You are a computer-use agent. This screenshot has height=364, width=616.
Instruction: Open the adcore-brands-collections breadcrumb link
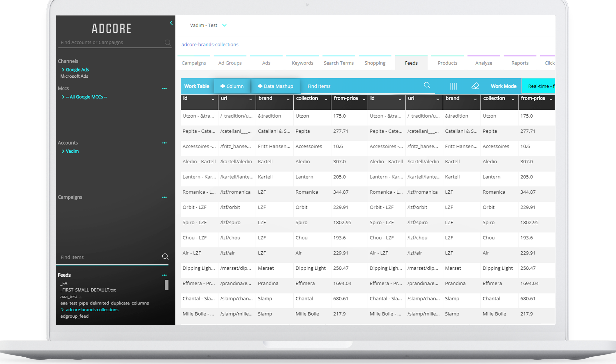coord(210,44)
